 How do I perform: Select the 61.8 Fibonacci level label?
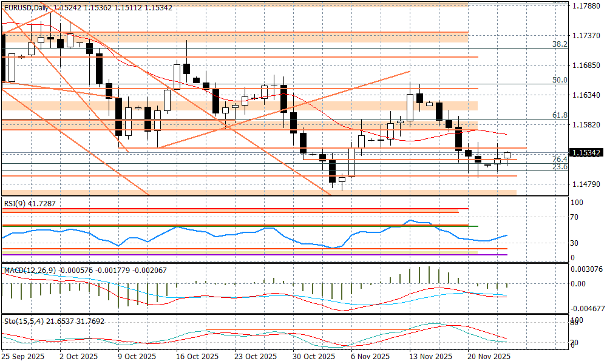[x=559, y=115]
